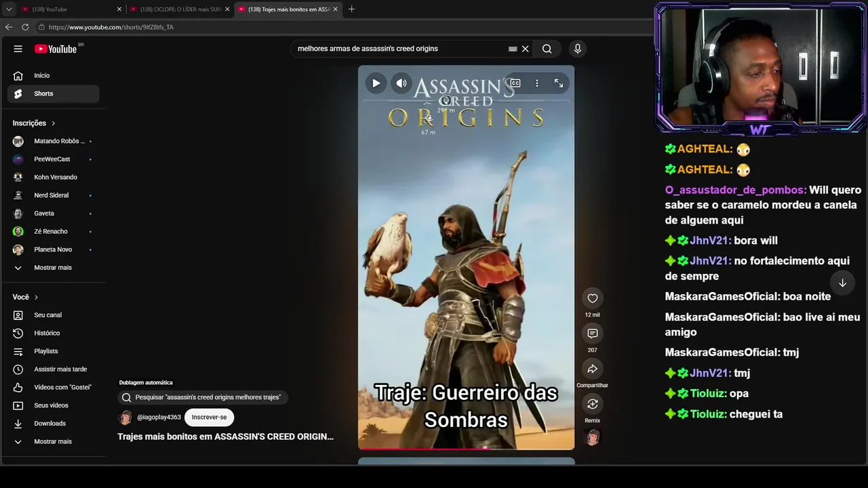The image size is (868, 488).
Task: Open the Zé Renacho channel
Action: [53, 232]
